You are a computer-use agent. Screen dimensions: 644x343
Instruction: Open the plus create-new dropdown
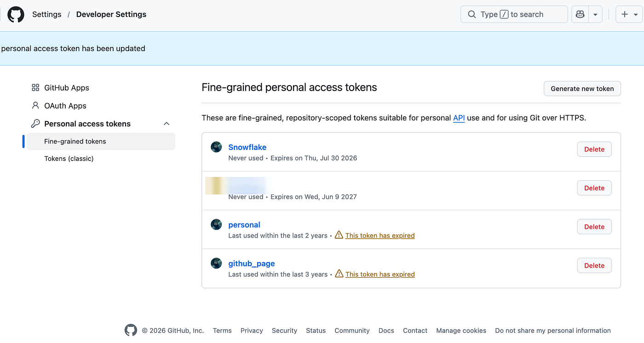pyautogui.click(x=629, y=14)
